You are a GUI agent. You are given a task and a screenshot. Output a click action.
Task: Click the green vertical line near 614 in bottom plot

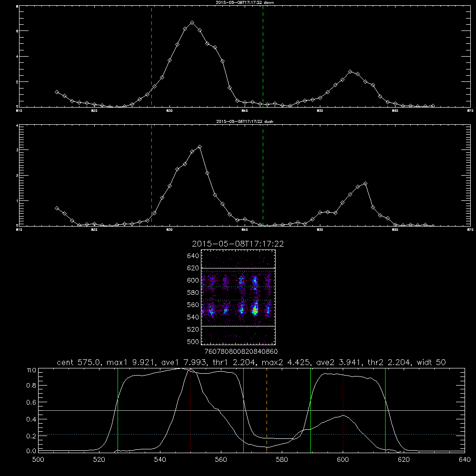[x=385, y=410]
